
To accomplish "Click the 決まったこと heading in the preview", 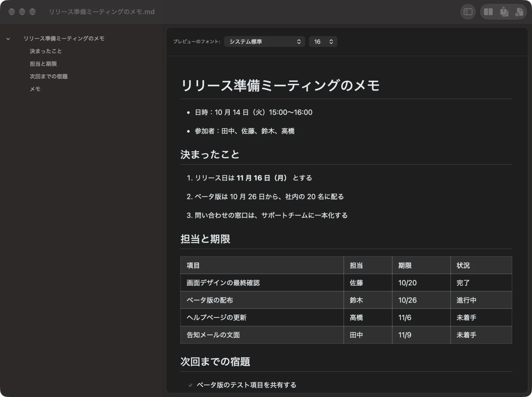I will pyautogui.click(x=210, y=154).
